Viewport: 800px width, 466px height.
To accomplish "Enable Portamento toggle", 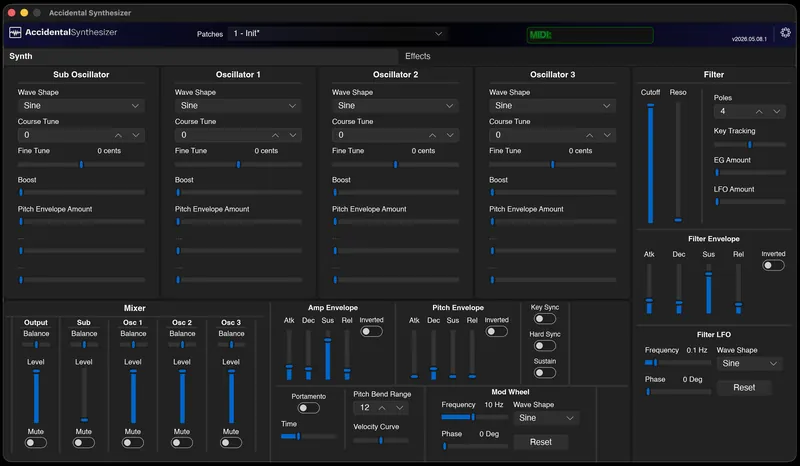I will (x=309, y=408).
